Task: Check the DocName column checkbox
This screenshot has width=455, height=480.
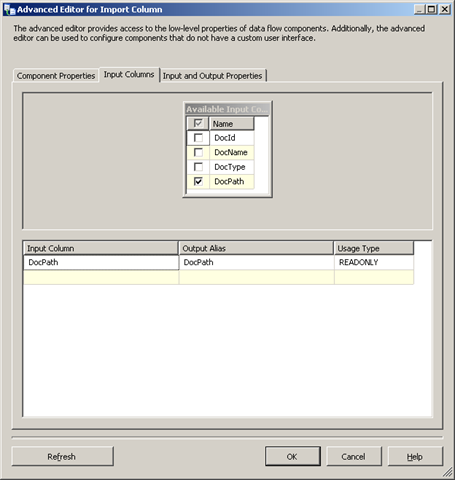Action: coord(198,152)
